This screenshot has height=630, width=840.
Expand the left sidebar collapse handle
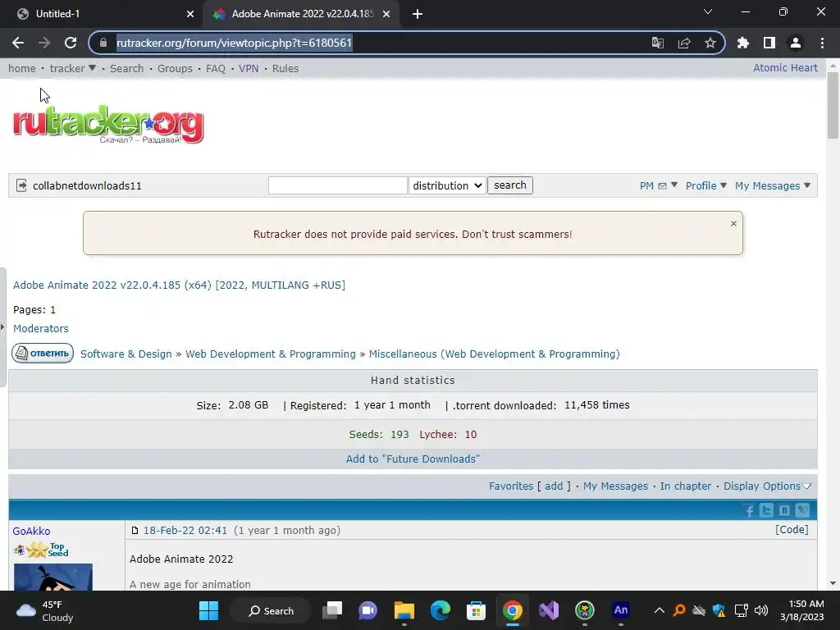coord(2,326)
